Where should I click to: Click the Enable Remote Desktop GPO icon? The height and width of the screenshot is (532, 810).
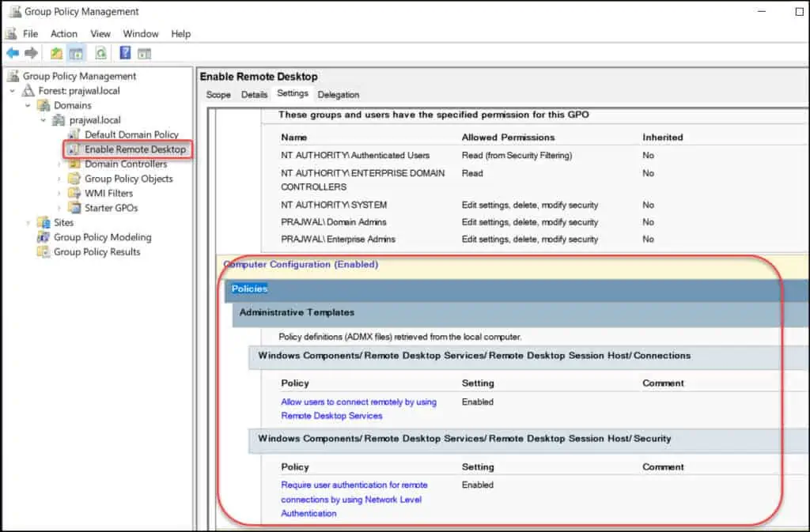74,149
